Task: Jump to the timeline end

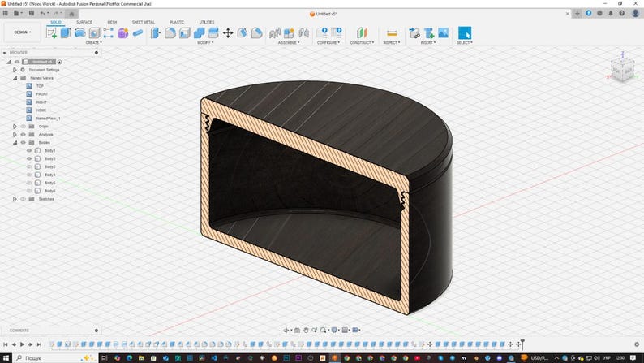Action: tap(39, 344)
